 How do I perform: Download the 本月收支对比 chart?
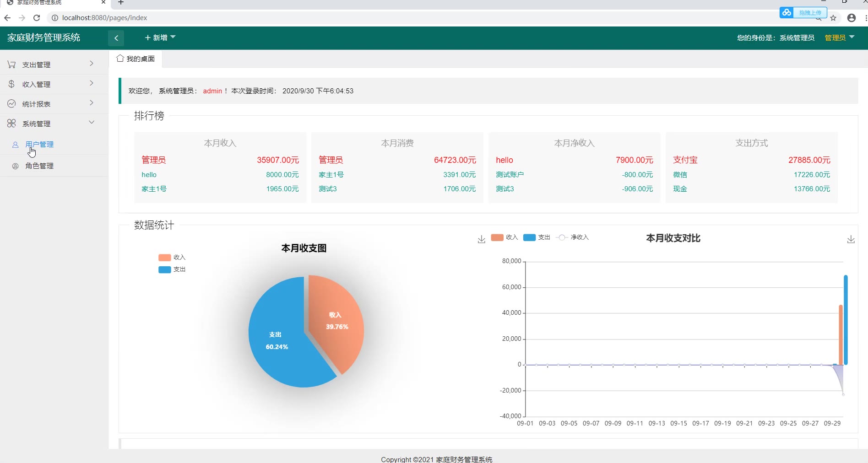(x=851, y=239)
